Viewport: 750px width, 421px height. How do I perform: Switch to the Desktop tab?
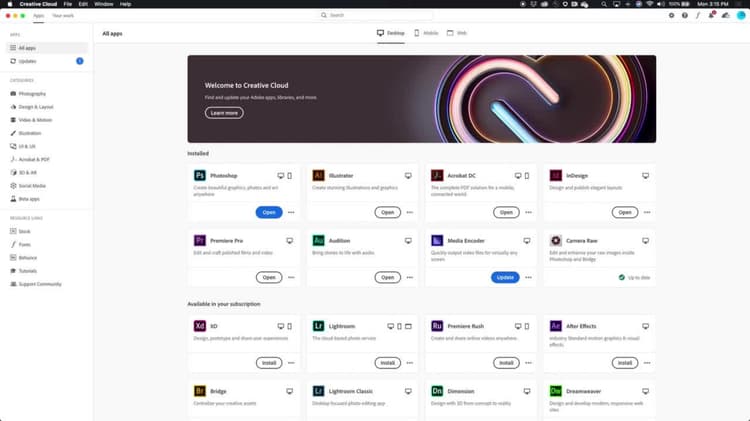click(x=391, y=33)
